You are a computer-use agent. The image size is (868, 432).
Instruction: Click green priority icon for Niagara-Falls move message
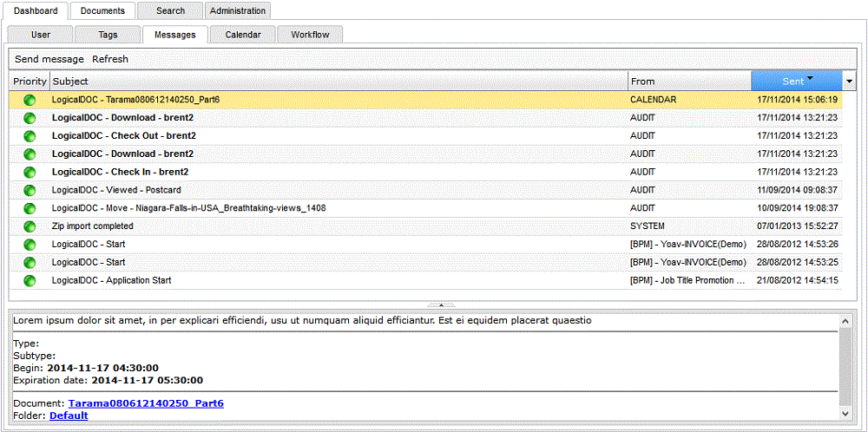point(30,208)
